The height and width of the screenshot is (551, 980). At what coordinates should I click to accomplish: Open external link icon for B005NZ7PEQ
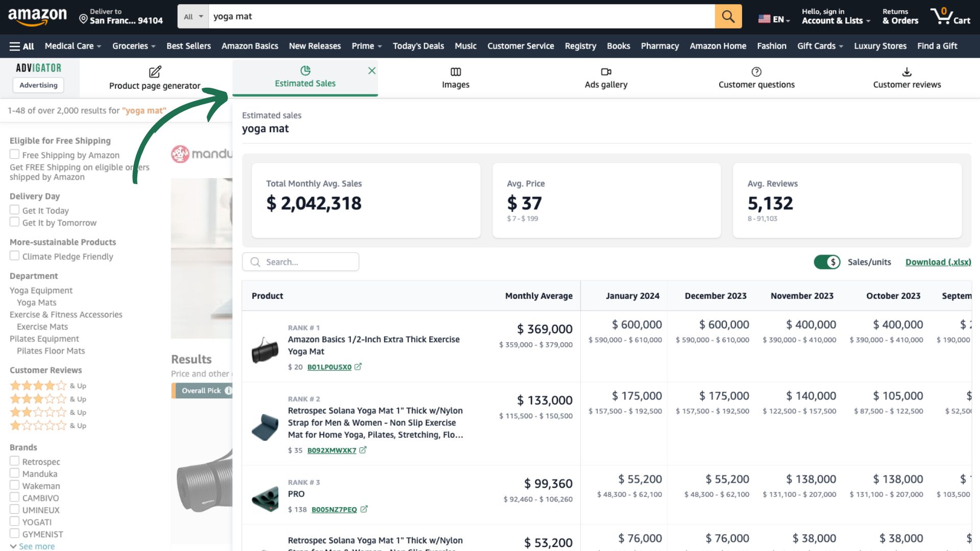(364, 509)
